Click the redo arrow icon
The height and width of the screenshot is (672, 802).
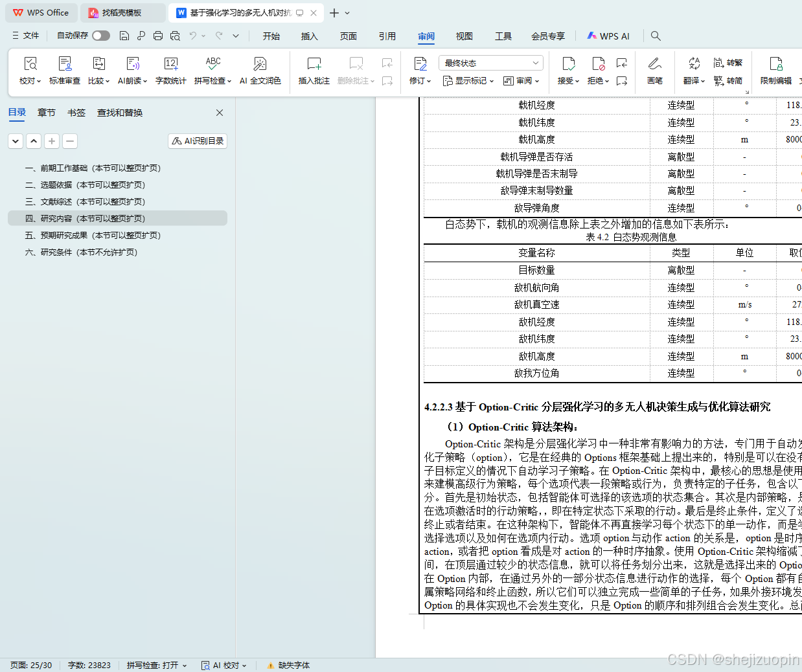point(219,36)
